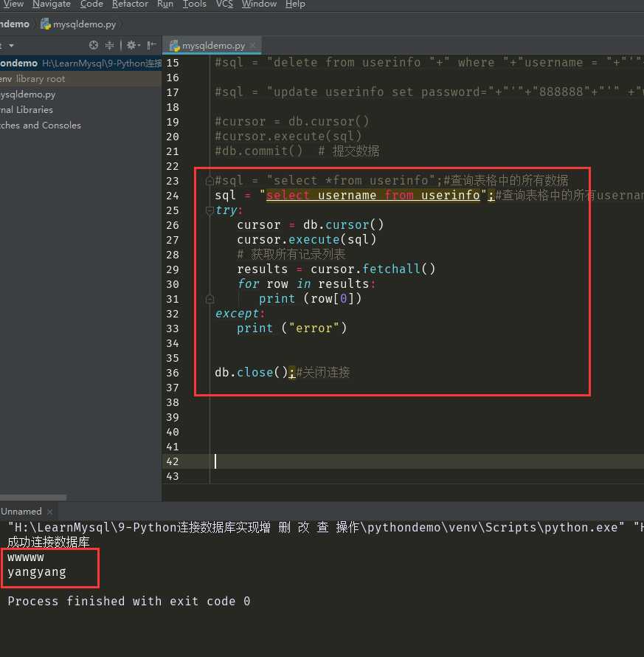The height and width of the screenshot is (657, 644).
Task: Click the python.exe path in console output
Action: pyautogui.click(x=316, y=527)
